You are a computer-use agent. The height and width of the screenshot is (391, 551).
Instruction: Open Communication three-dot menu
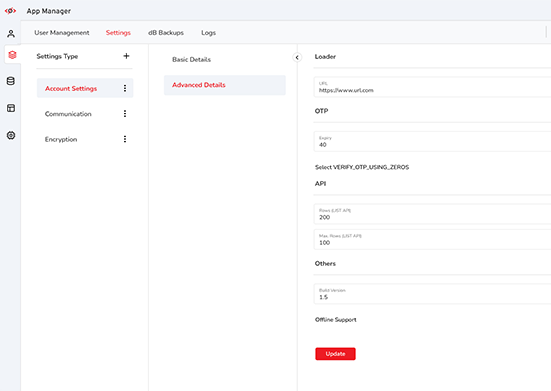click(125, 113)
